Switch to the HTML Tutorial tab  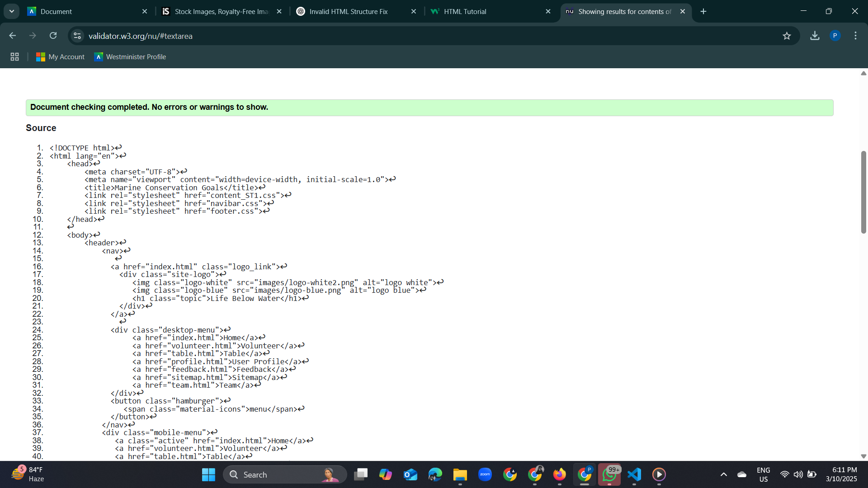(x=465, y=12)
